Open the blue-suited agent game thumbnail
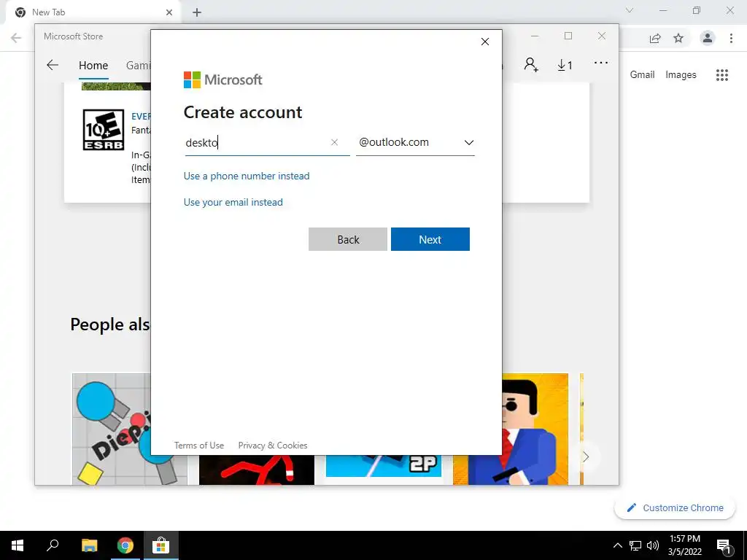 coord(535,429)
